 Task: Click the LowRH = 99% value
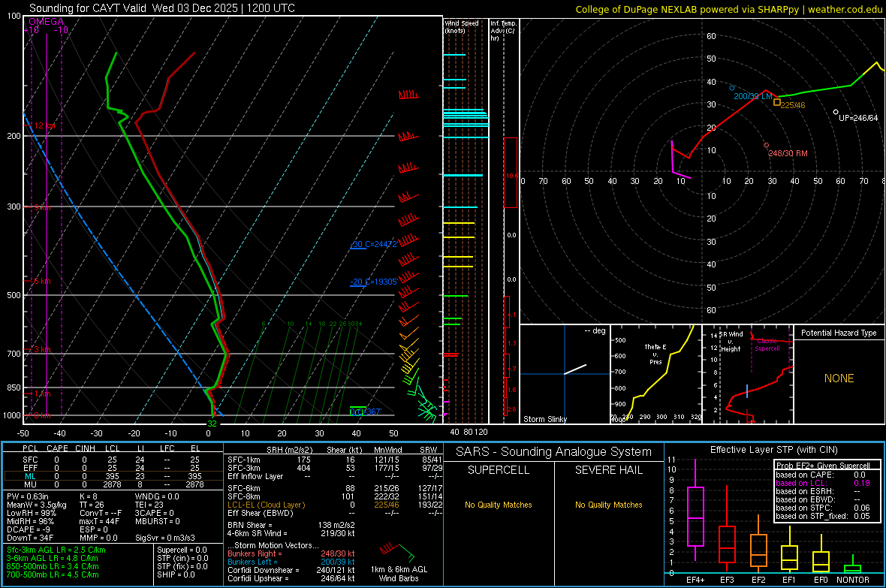(32, 513)
